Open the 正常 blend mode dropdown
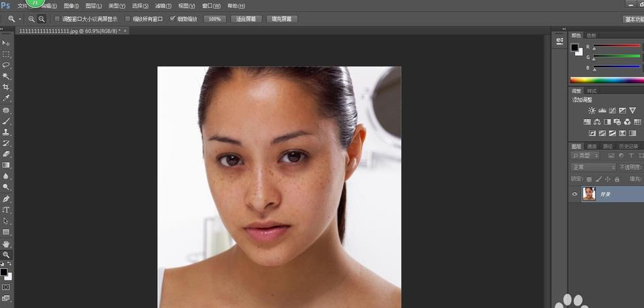Screen dimensions: 644x308 coord(593,167)
